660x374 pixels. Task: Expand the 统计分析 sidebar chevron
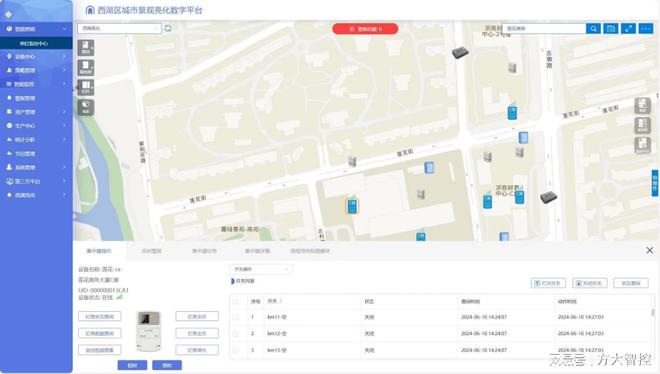point(65,139)
